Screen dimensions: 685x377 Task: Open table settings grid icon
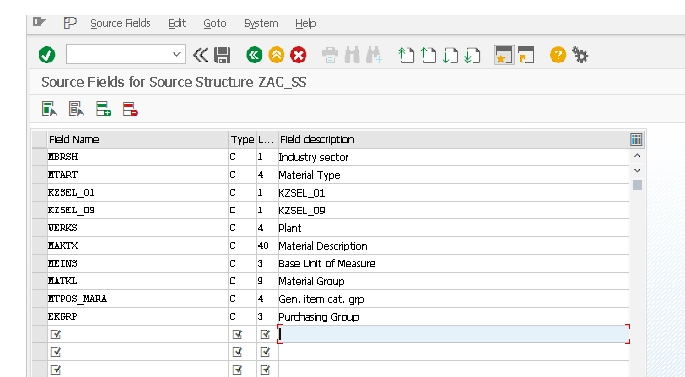(x=636, y=139)
